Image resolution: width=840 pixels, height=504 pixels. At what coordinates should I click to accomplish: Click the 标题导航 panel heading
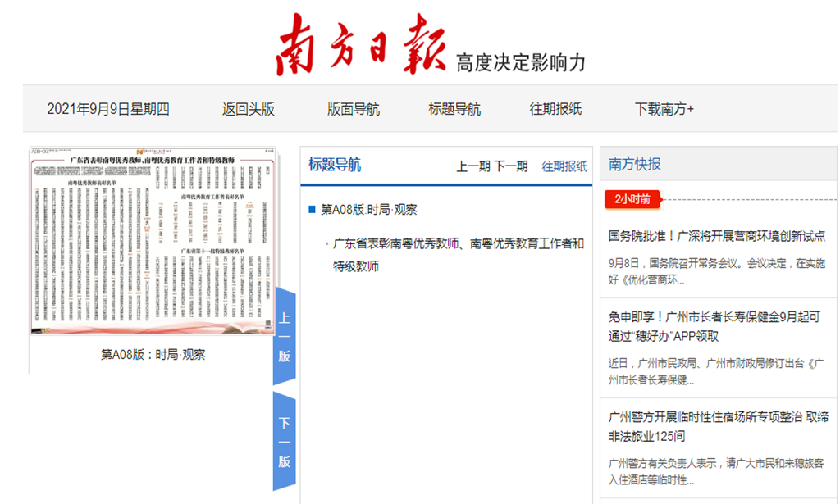click(x=335, y=164)
